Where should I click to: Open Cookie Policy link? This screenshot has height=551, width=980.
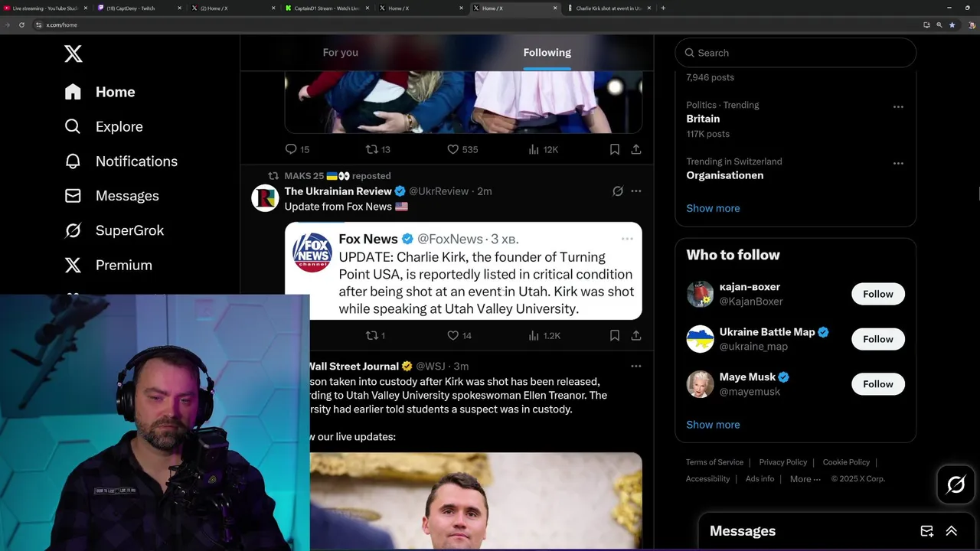pyautogui.click(x=846, y=462)
